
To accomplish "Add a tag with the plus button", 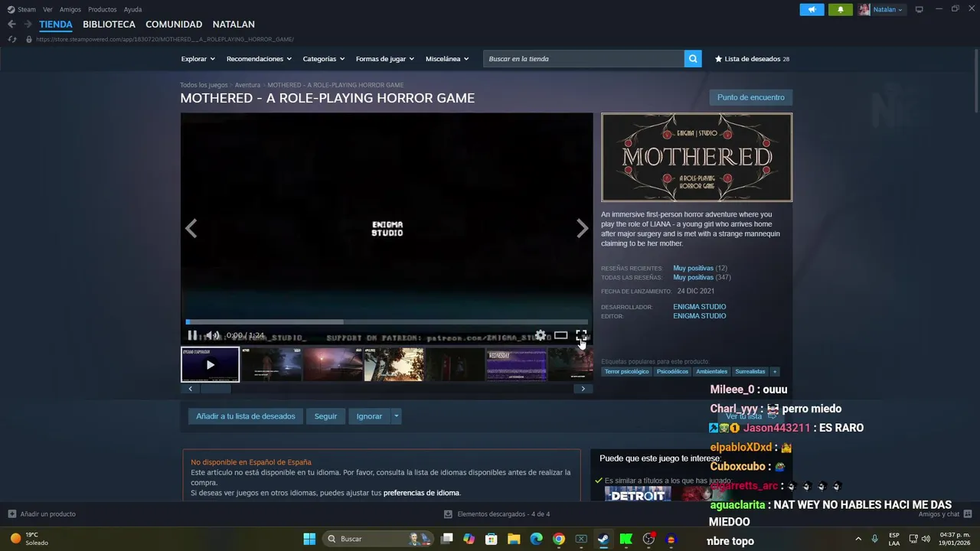I will (x=775, y=372).
